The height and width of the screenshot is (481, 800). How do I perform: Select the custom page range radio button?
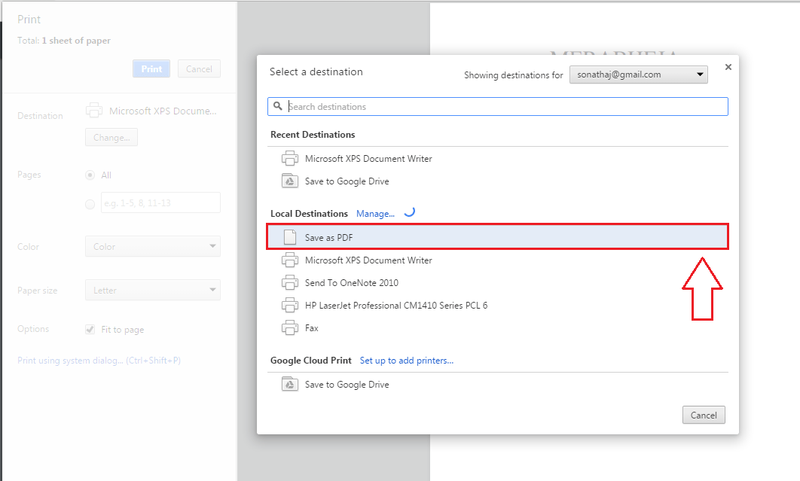pos(90,205)
